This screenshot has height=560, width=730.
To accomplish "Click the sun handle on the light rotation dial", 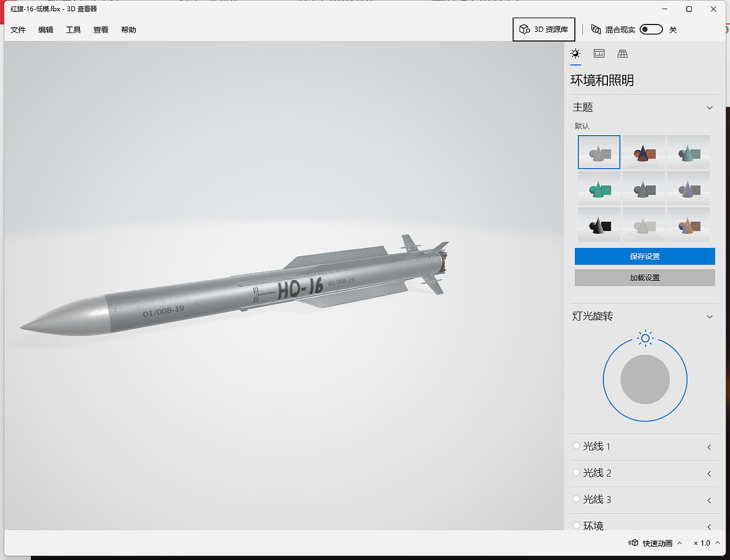I will tap(645, 338).
